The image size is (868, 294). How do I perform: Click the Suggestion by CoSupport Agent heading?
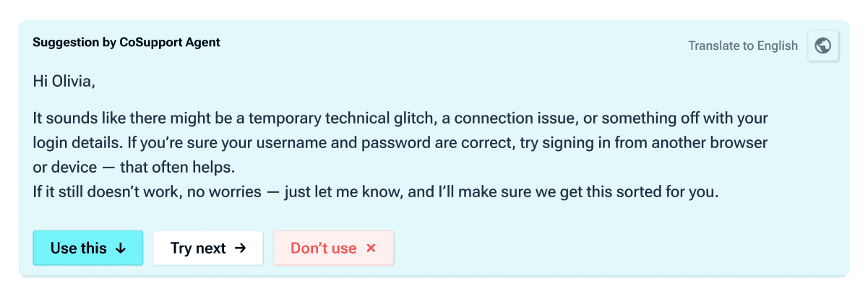[126, 43]
